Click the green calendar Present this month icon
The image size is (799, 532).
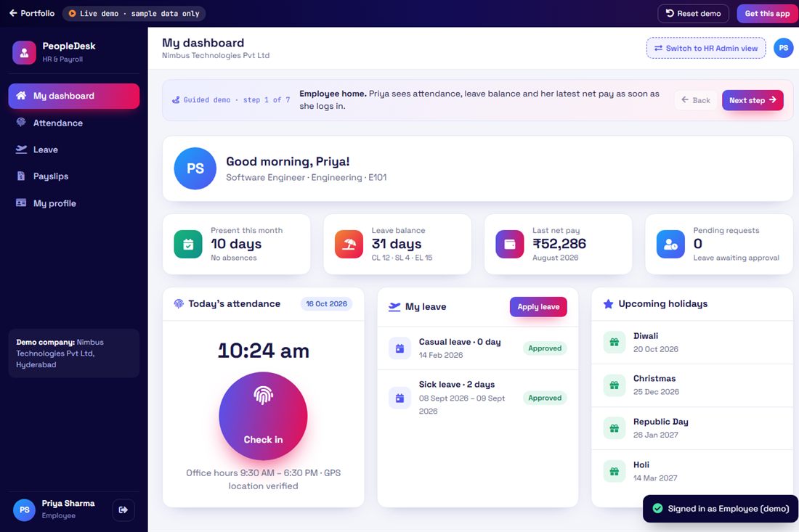(x=188, y=245)
